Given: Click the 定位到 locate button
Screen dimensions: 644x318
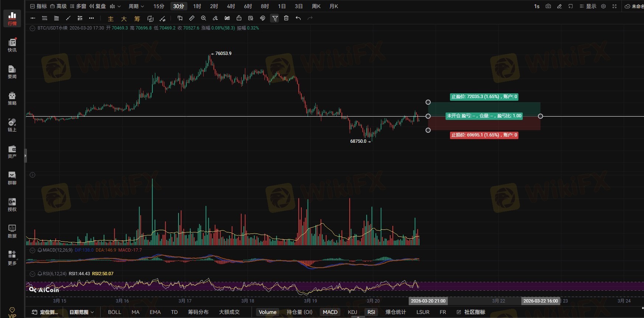Looking at the screenshot, I should click(45, 312).
